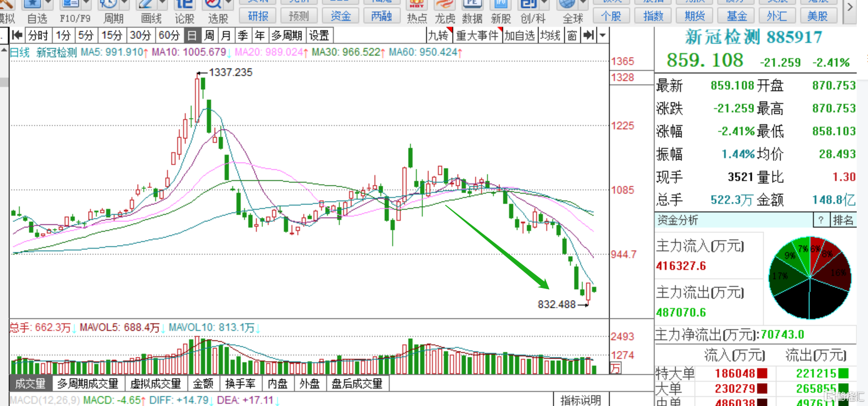The height and width of the screenshot is (406, 868).
Task: Click 加自选 to add to watchlist
Action: (x=519, y=36)
